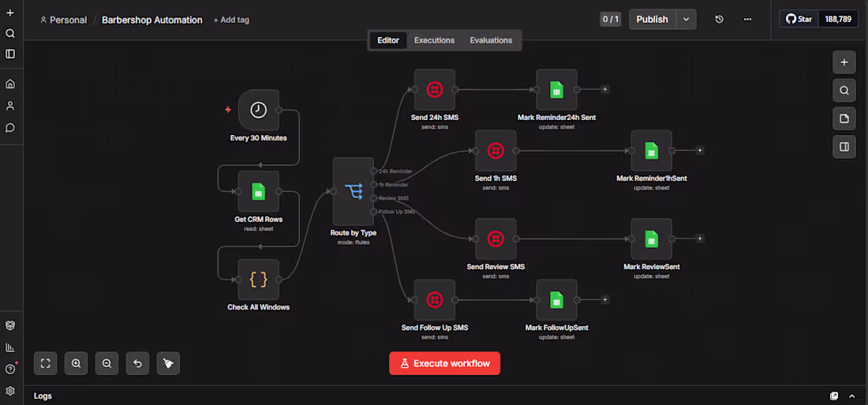
Task: Toggle the left sidebar panel icon
Action: (10, 54)
